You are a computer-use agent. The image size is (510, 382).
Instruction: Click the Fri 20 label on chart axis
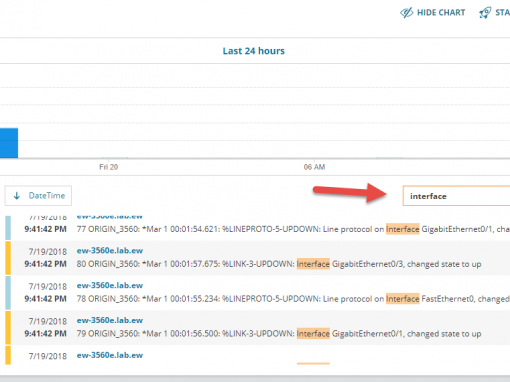coord(109,167)
